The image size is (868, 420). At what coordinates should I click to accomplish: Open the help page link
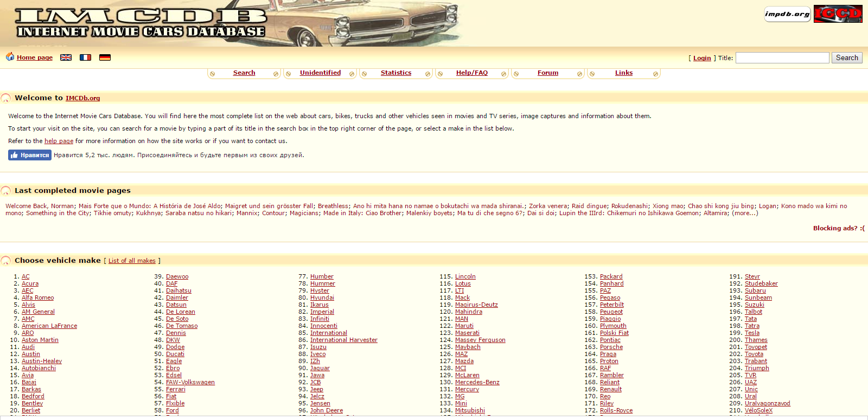point(59,141)
